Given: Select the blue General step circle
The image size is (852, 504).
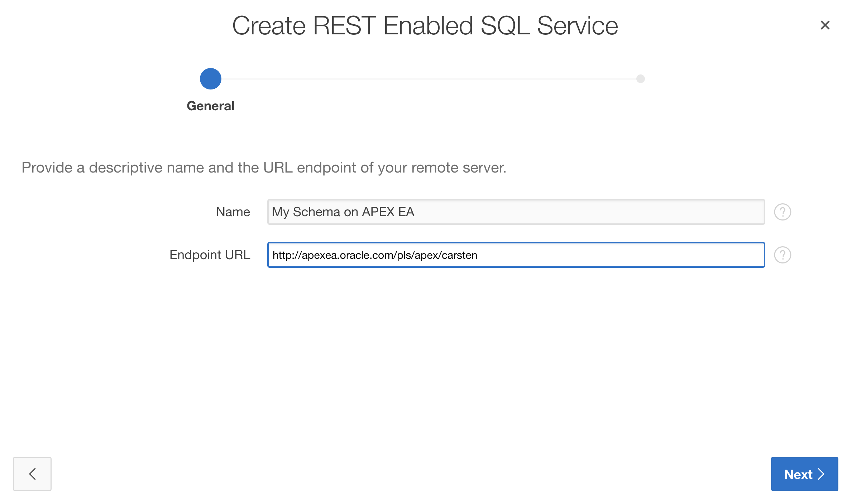Looking at the screenshot, I should click(210, 79).
